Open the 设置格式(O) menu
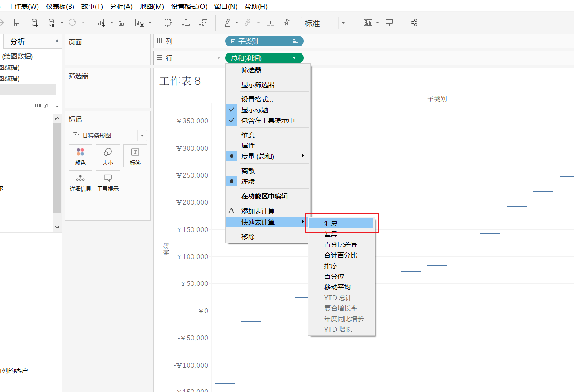The height and width of the screenshot is (392, 574). 189,7
